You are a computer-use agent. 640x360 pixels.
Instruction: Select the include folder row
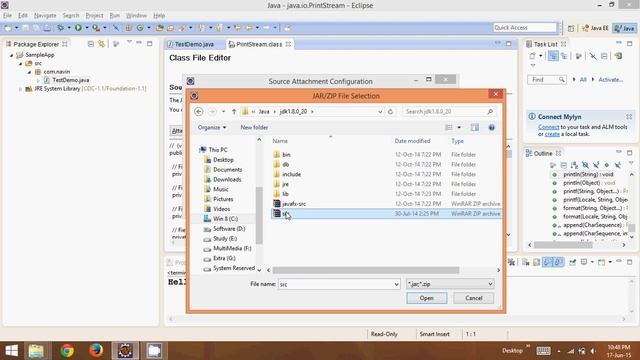386,174
